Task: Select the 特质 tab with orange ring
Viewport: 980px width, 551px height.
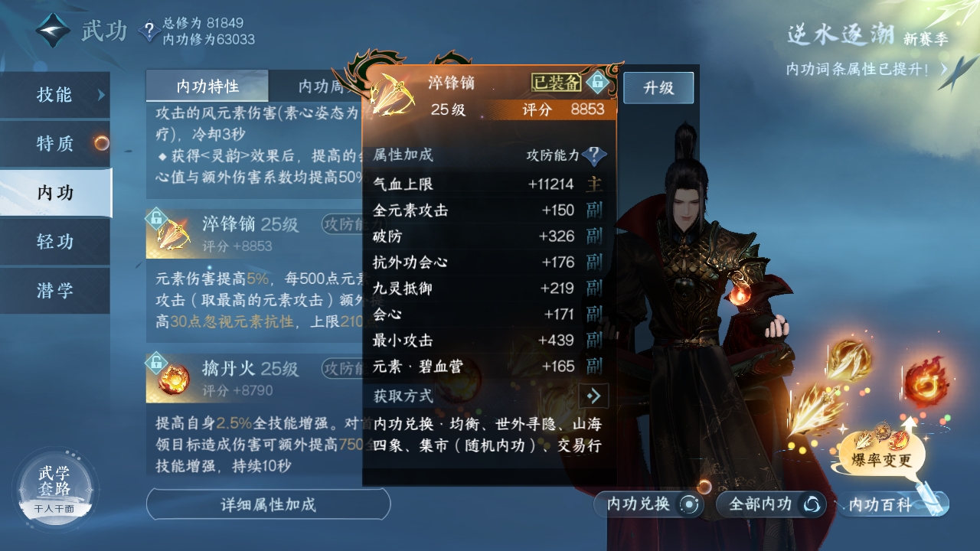Action: click(x=55, y=143)
